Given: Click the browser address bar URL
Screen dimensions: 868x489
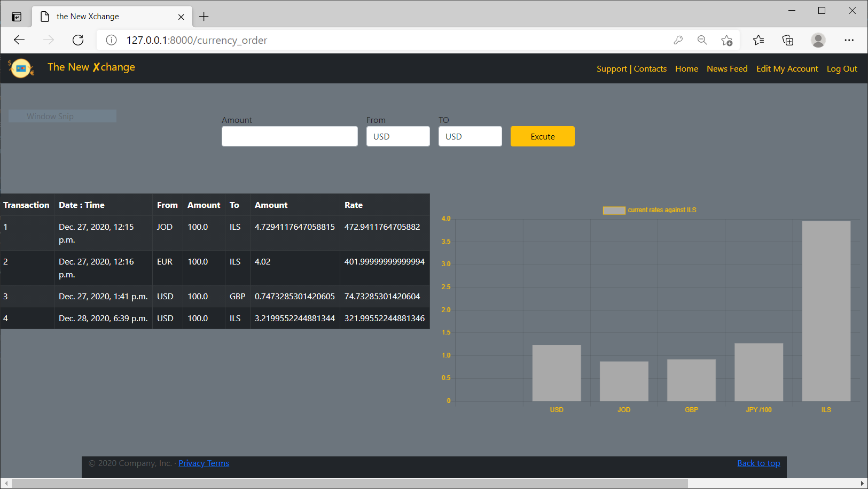Looking at the screenshot, I should (x=197, y=40).
